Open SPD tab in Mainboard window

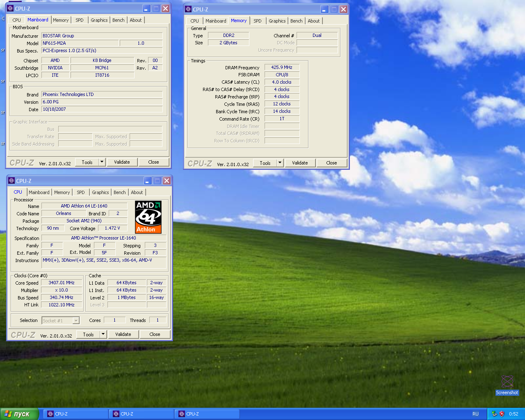coord(80,20)
